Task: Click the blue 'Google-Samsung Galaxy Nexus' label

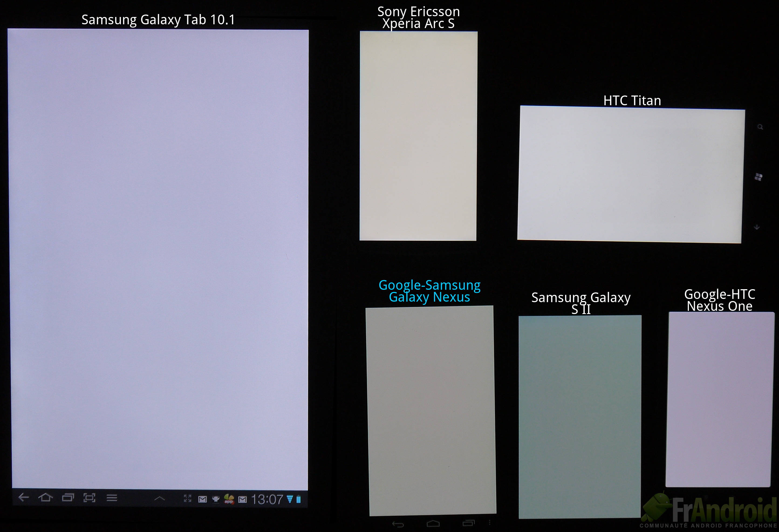Action: coord(429,291)
